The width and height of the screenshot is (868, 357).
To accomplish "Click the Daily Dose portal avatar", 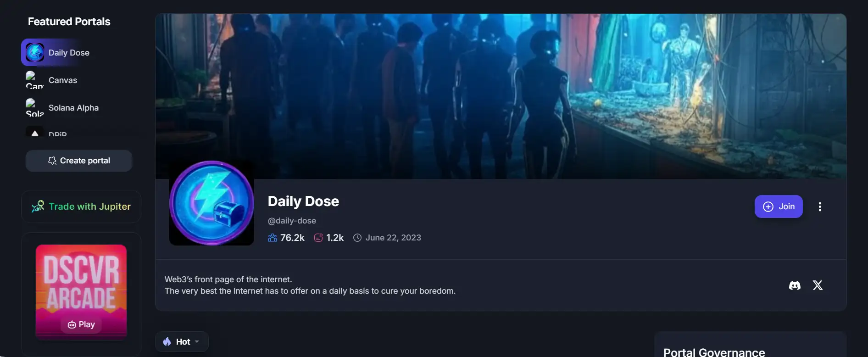I will tap(211, 203).
